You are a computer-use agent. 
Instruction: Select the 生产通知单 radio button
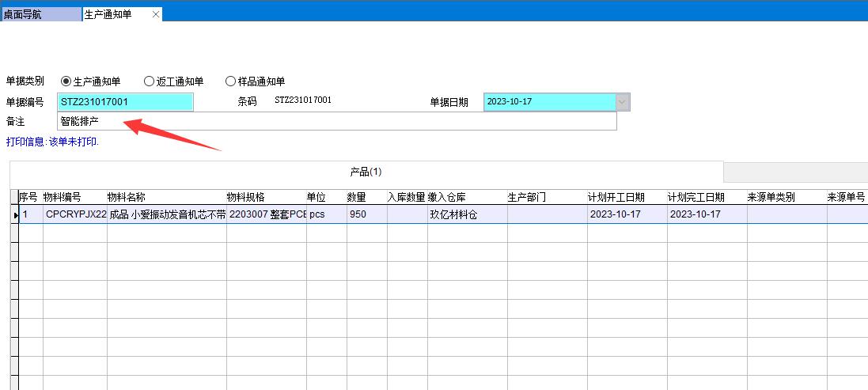pyautogui.click(x=66, y=81)
